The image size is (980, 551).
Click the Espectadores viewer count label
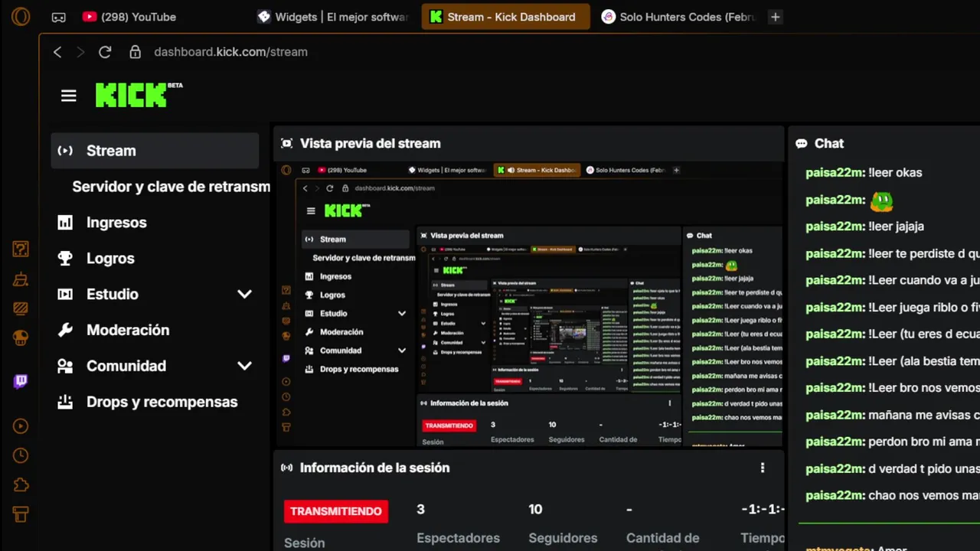(458, 539)
